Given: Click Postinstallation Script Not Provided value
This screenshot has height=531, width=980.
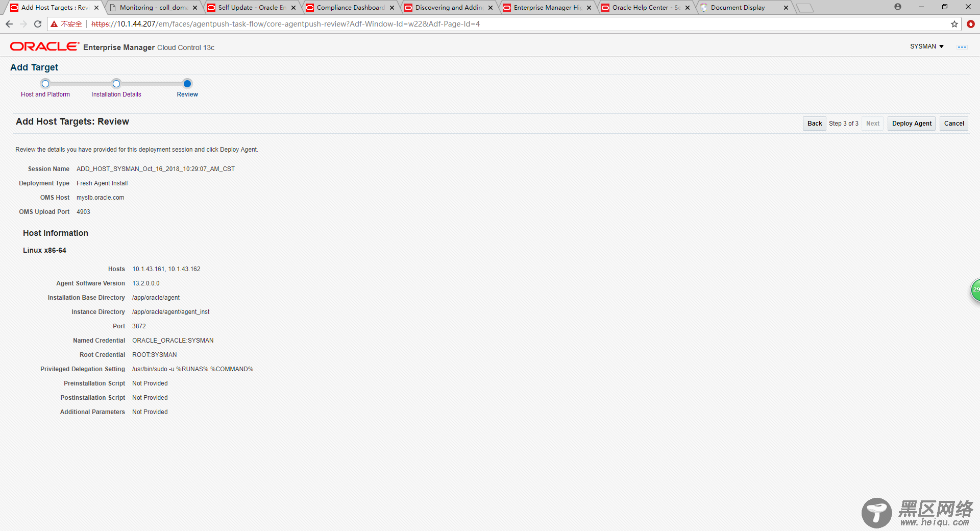Looking at the screenshot, I should coord(150,398).
